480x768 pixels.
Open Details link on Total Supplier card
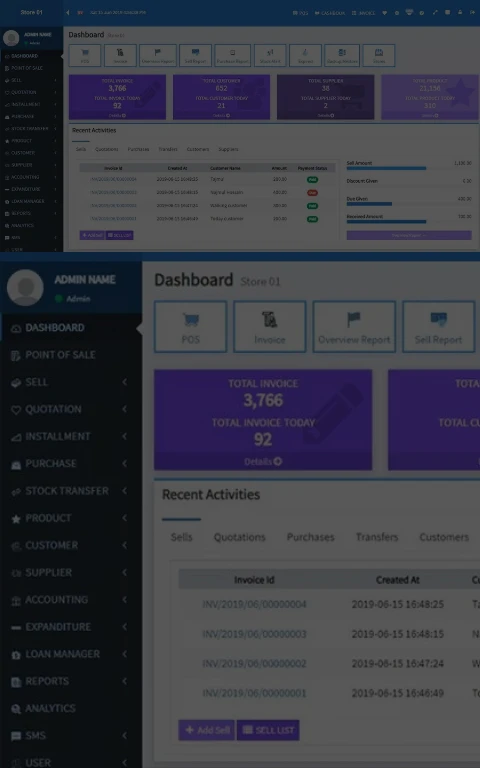tap(325, 116)
